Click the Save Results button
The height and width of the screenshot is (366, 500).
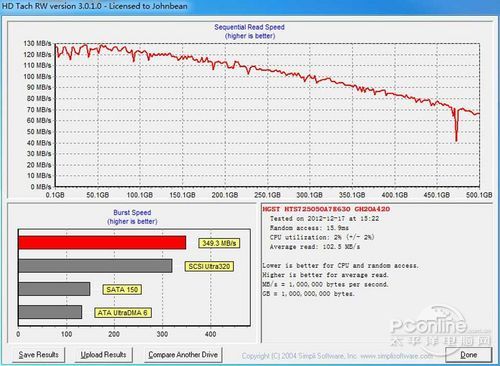coord(38,355)
